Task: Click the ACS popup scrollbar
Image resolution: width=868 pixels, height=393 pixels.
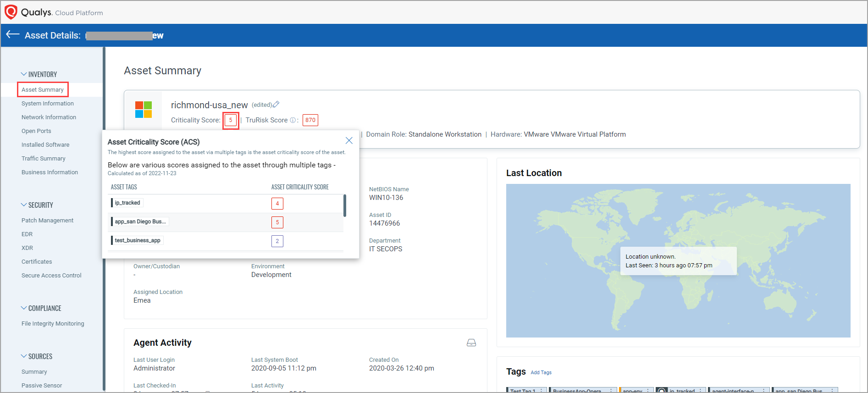Action: point(345,205)
